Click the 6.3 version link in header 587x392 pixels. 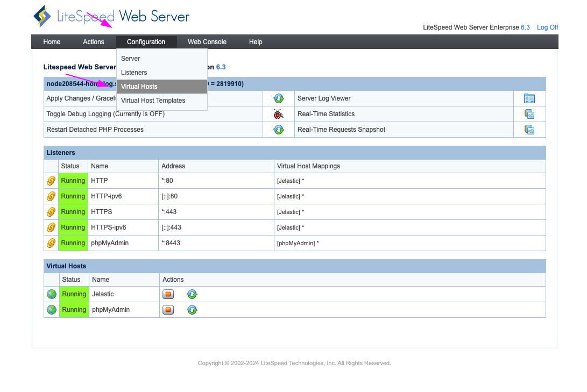pyautogui.click(x=525, y=27)
